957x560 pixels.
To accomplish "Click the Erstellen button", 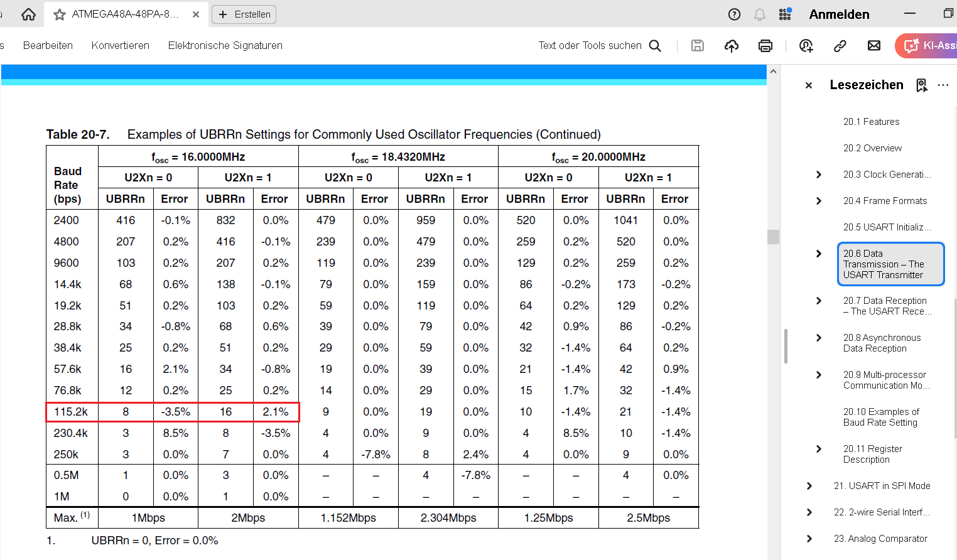I will (244, 14).
